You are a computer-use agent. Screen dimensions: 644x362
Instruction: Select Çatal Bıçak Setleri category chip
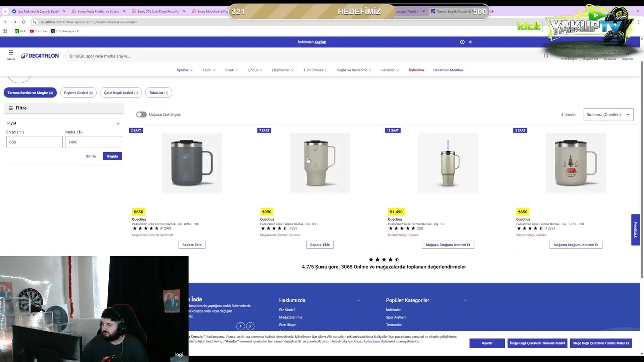[121, 93]
